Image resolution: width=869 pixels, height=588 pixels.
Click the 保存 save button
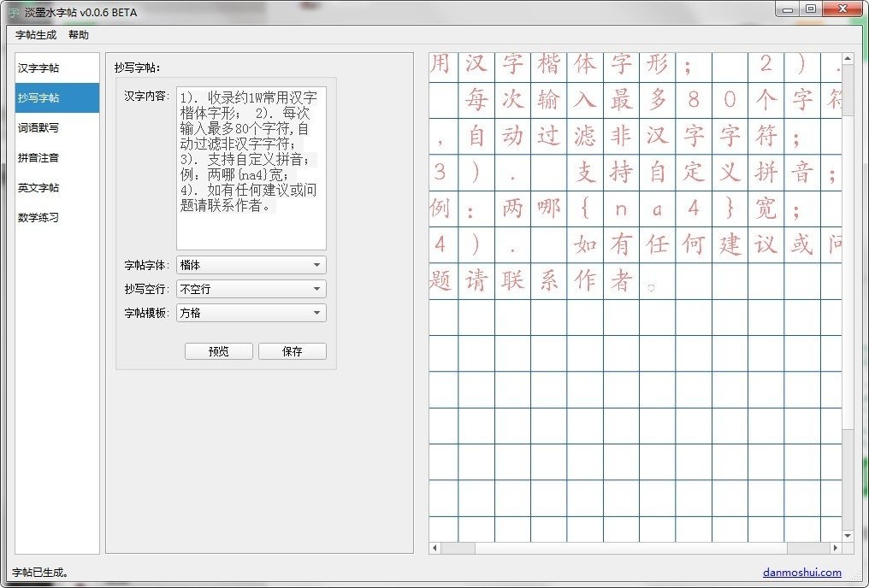[292, 350]
